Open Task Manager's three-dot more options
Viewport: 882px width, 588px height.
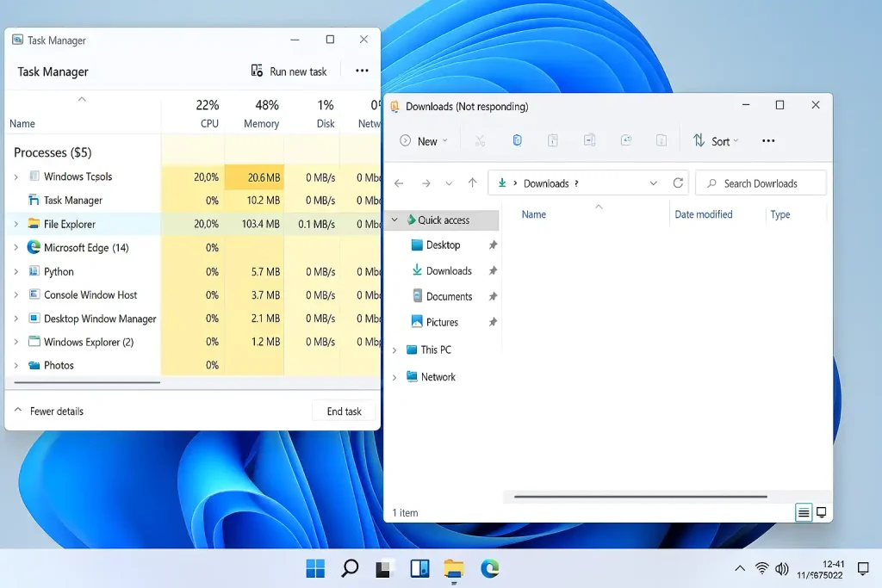362,71
